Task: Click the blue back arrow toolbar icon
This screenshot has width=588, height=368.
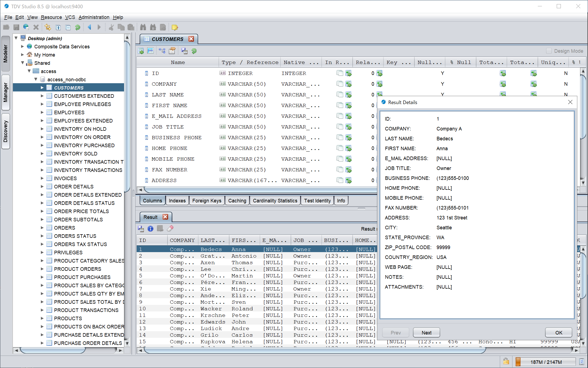Action: pos(89,27)
